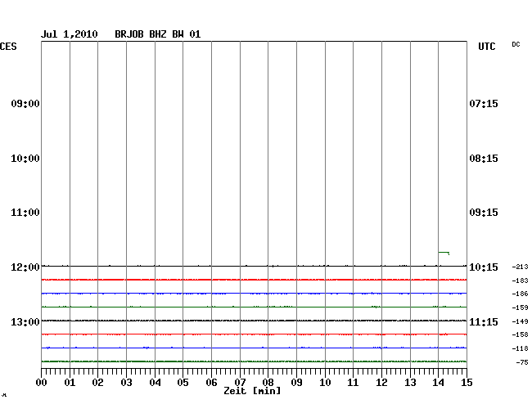Click the DC column header

[x=516, y=44]
